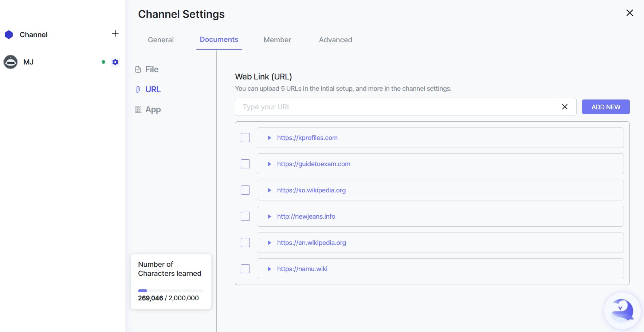Viewport: 644px width, 332px height.
Task: Click the Number of Characters learned label
Action: 169,269
